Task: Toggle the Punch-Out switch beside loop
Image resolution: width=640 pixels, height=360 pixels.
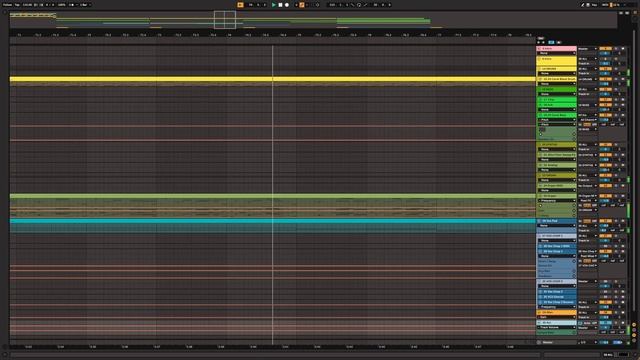Action: [x=365, y=5]
